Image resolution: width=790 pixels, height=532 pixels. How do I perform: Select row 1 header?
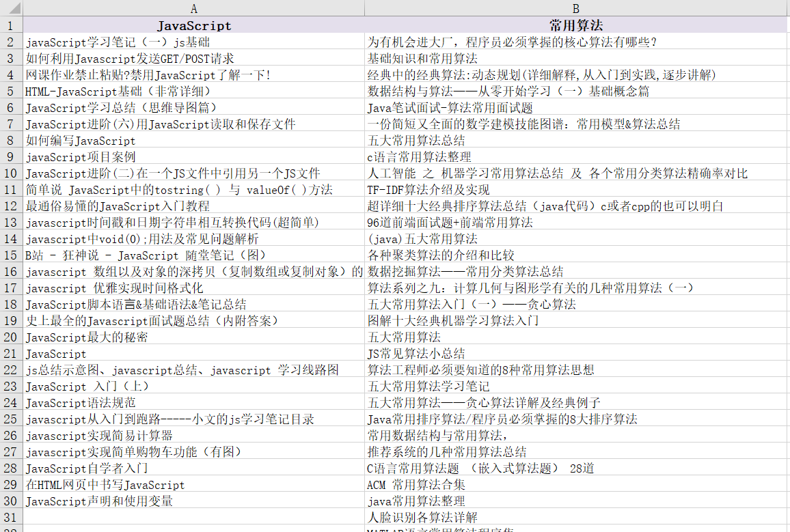pyautogui.click(x=12, y=25)
